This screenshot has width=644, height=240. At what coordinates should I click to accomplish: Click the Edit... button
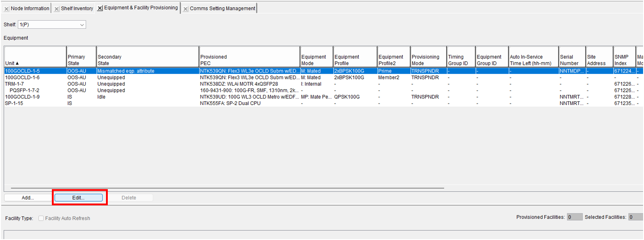(x=78, y=198)
